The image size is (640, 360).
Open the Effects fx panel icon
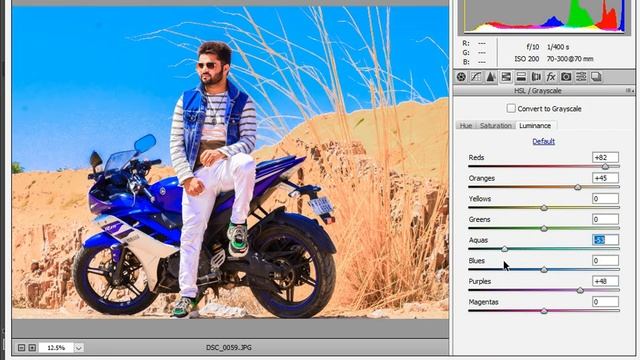[x=551, y=77]
